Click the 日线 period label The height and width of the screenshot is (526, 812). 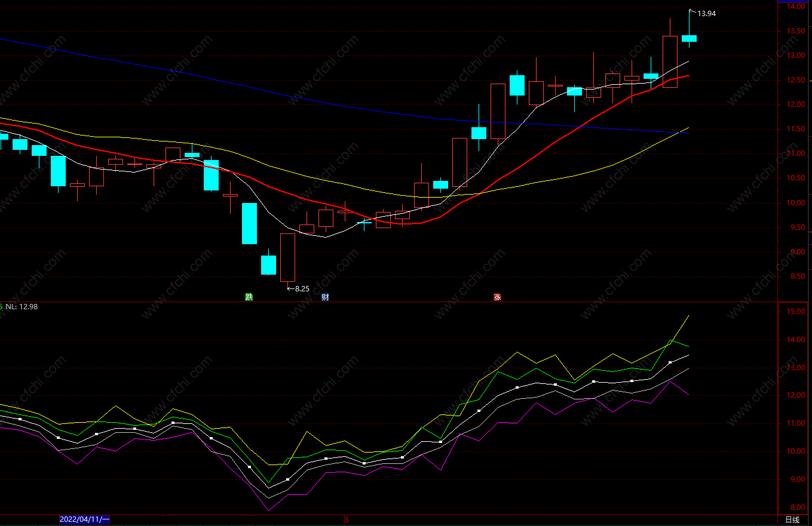tap(792, 520)
